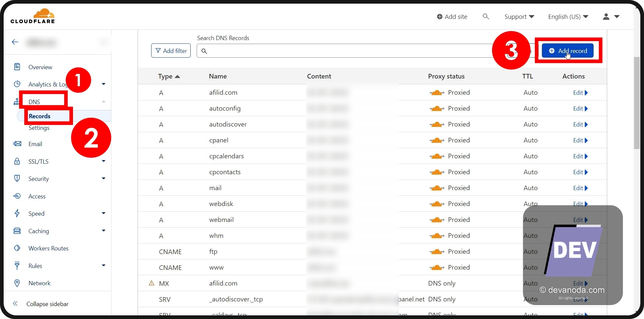
Task: Toggle proxy cloud icon for afilid.com A record
Action: click(x=437, y=93)
